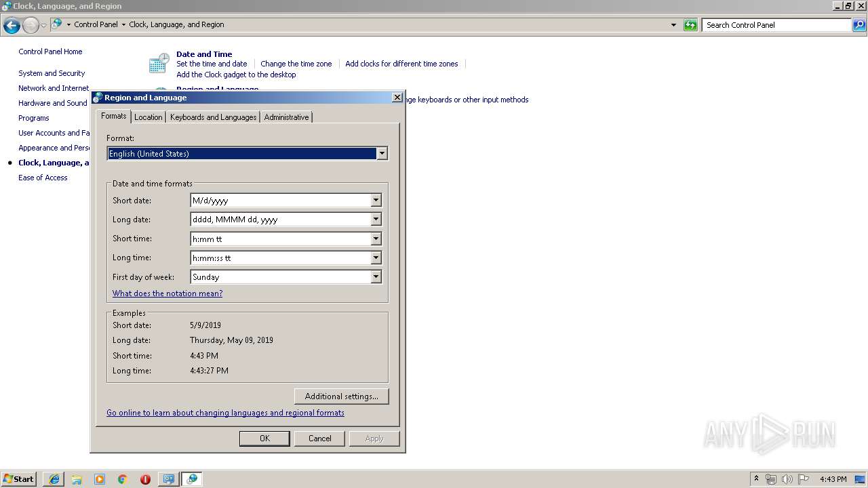The height and width of the screenshot is (488, 868).
Task: Open Network and Internet category
Action: (x=54, y=88)
